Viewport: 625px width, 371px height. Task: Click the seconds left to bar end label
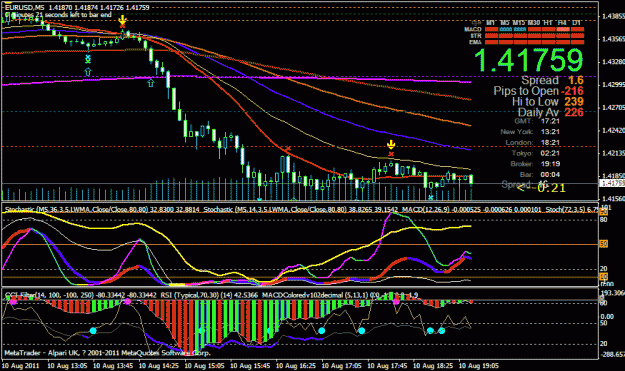point(58,15)
